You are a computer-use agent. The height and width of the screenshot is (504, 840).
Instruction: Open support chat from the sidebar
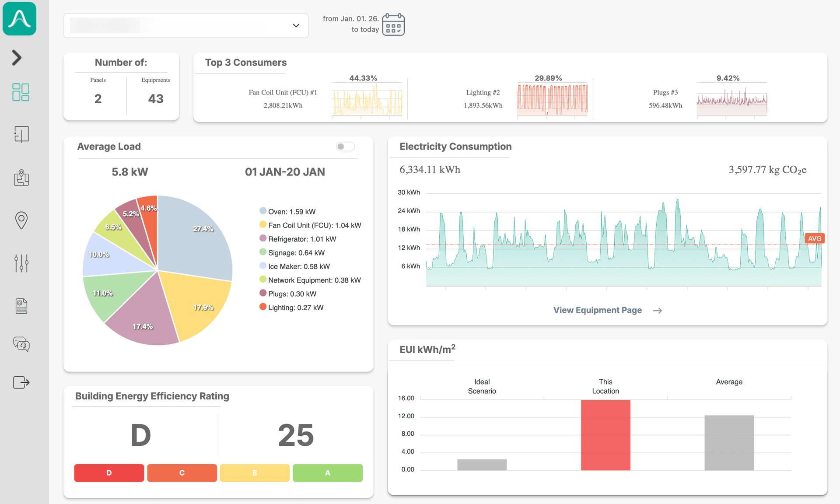point(21,344)
